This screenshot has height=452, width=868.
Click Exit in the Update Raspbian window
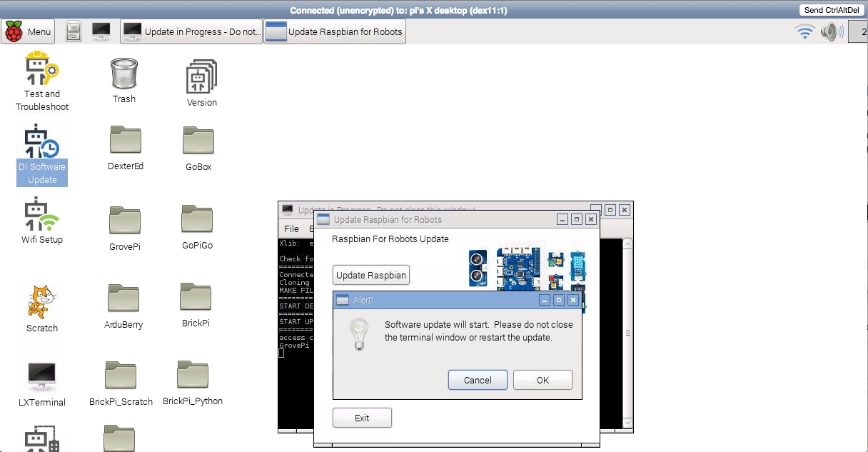362,418
